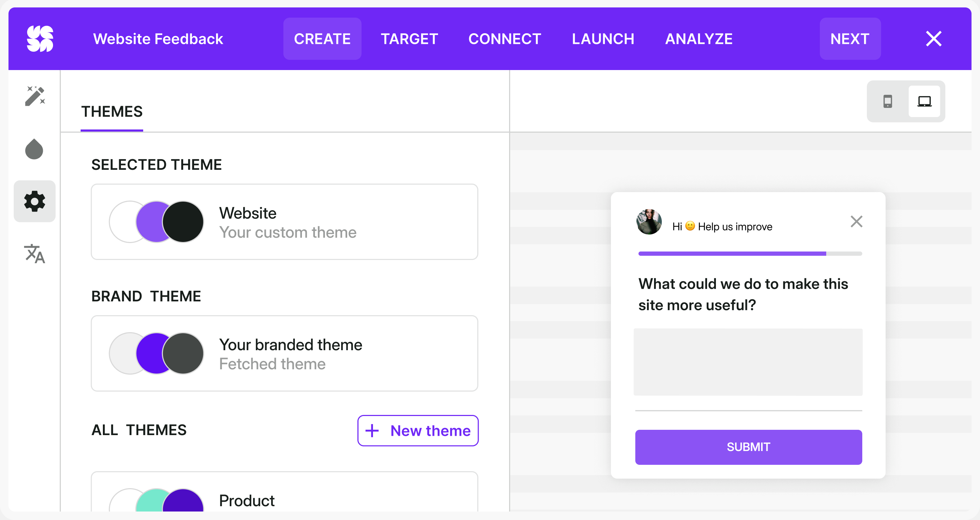This screenshot has width=980, height=520.
Task: Select Your branded theme card
Action: (x=284, y=354)
